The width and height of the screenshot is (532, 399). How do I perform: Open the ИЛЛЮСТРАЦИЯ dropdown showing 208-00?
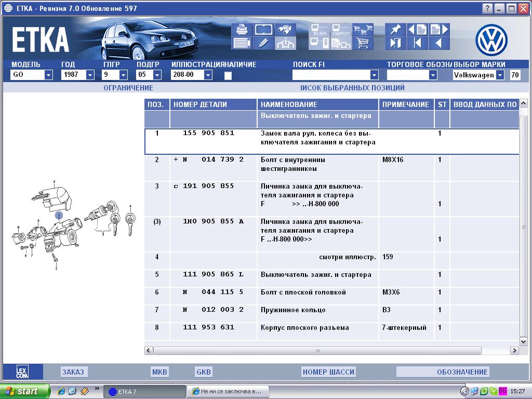[208, 75]
